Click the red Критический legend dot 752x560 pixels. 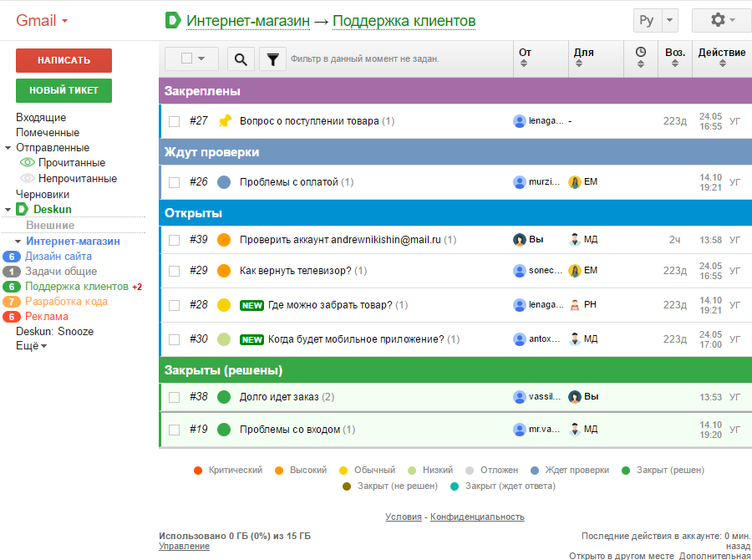coord(197,470)
